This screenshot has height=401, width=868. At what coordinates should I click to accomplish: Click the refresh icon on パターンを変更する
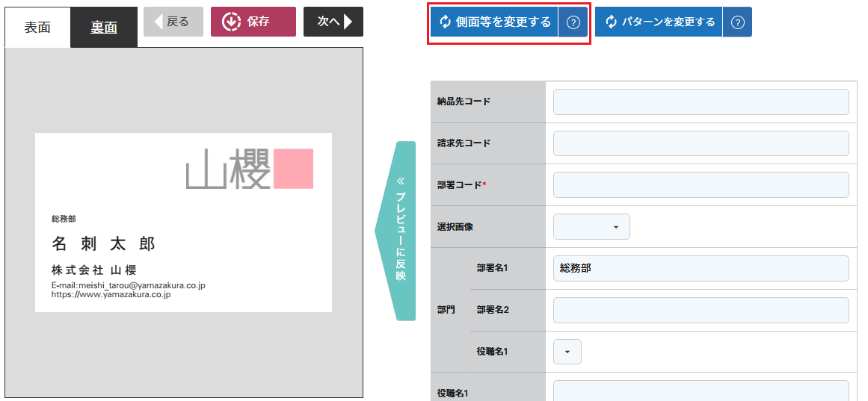(611, 22)
